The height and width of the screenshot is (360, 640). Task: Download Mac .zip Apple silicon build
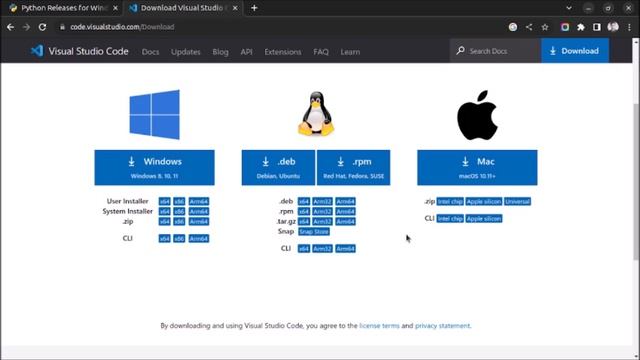coord(484,201)
